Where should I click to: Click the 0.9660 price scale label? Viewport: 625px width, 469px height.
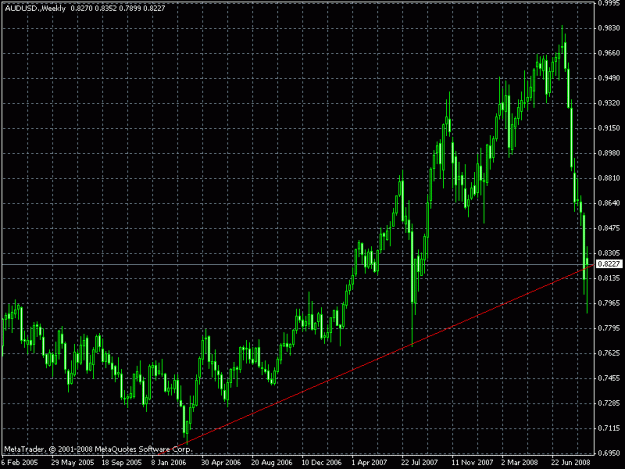[x=609, y=53]
